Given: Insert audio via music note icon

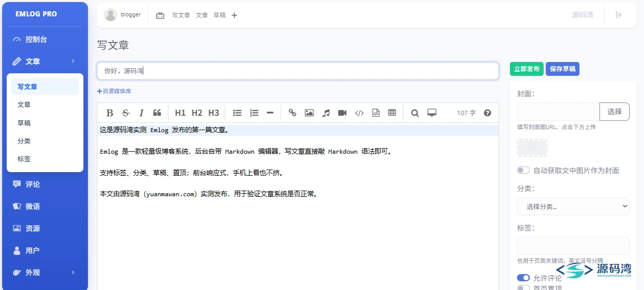Looking at the screenshot, I should click(326, 113).
